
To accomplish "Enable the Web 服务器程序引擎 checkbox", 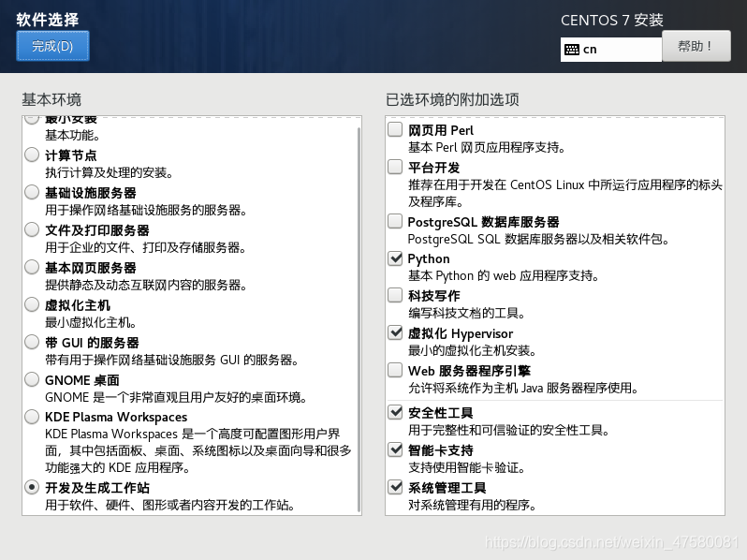I will coord(395,370).
